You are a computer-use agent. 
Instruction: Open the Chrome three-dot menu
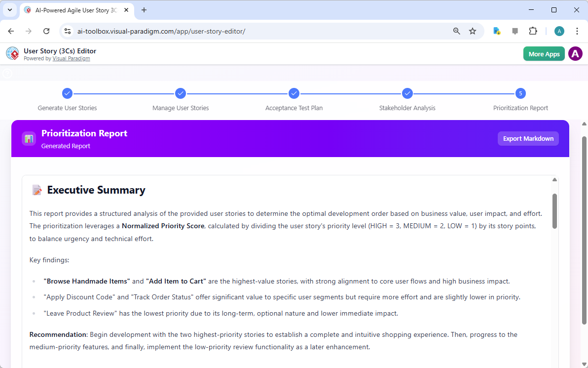pos(577,31)
